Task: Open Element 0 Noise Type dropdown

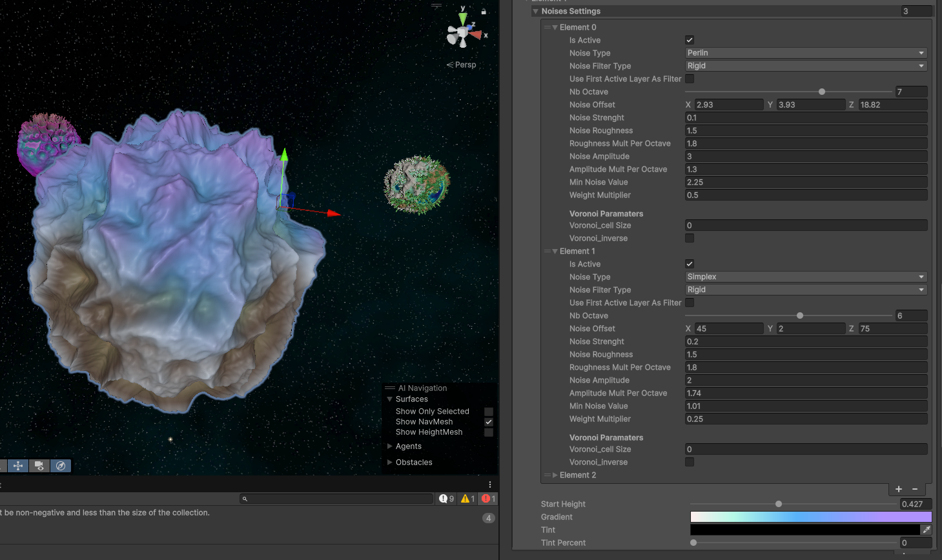Action: (x=806, y=53)
